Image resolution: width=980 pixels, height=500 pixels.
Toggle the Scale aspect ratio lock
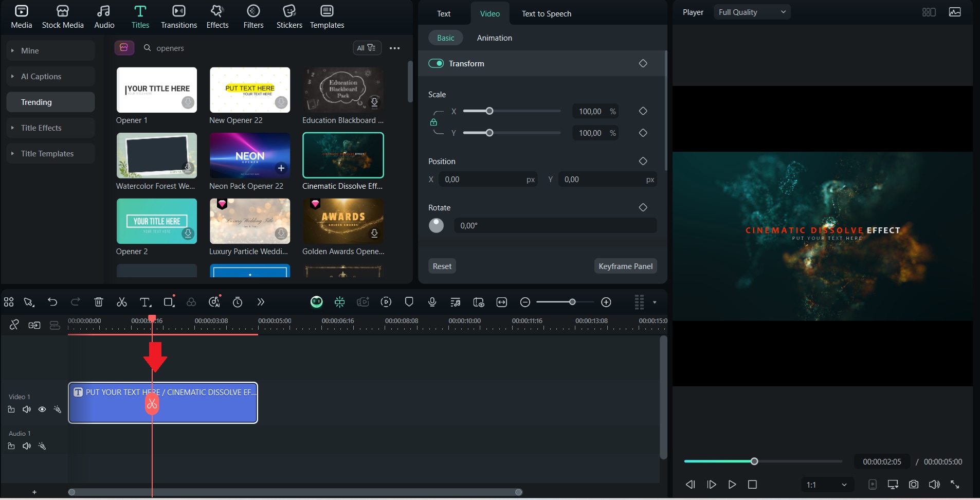click(x=433, y=122)
